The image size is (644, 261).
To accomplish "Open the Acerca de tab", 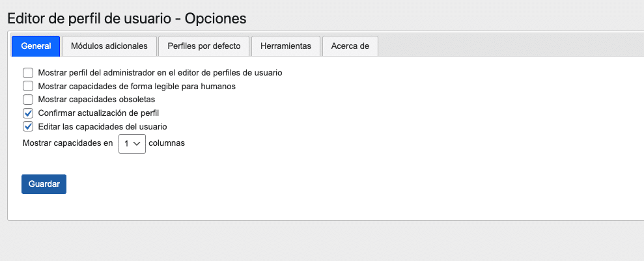I will [350, 46].
